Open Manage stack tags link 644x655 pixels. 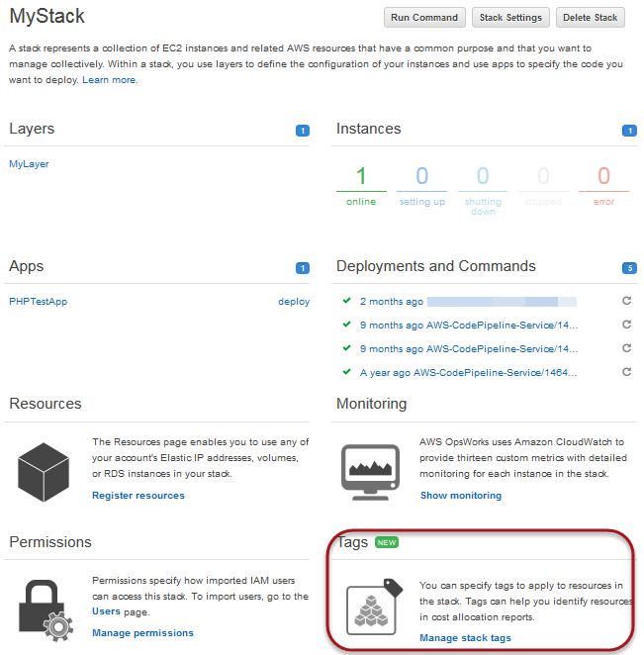[x=465, y=638]
